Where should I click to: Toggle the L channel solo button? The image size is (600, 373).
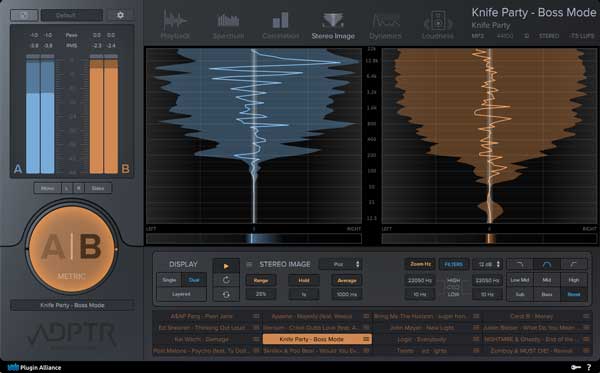67,188
